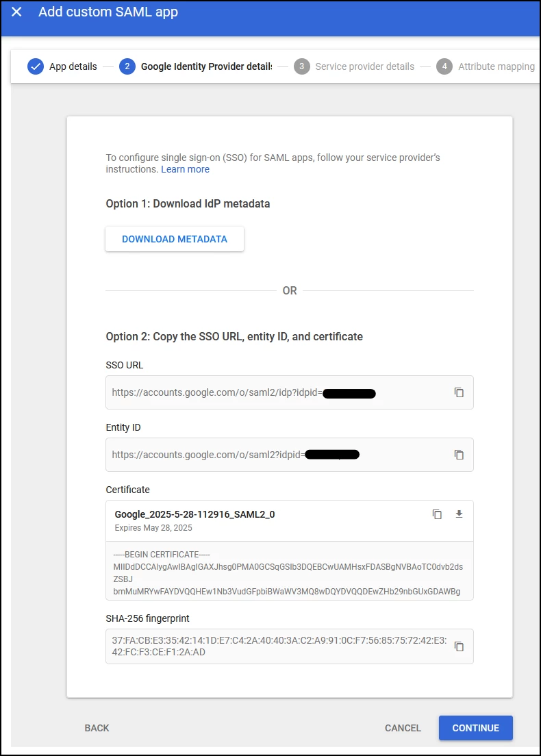Cancel the SAML app setup
The image size is (541, 756).
coord(403,728)
